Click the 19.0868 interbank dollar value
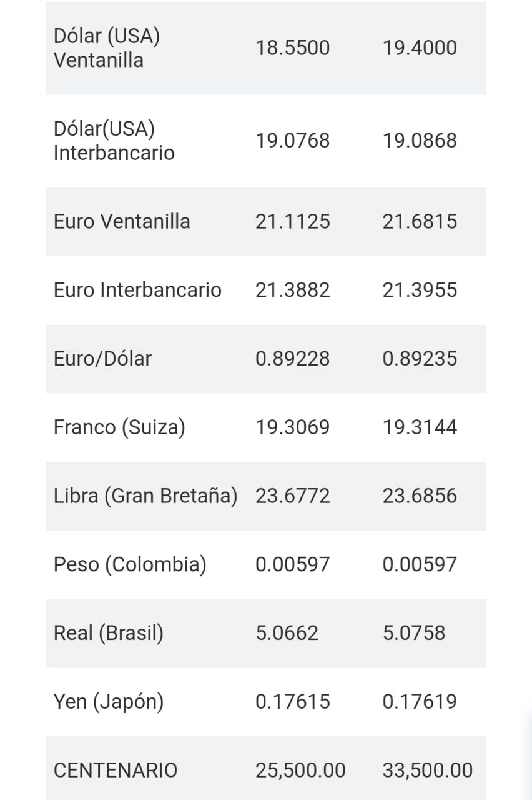This screenshot has height=800, width=532. click(420, 141)
